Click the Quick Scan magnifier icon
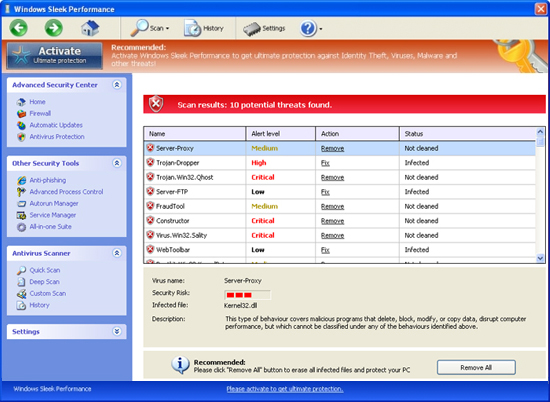The height and width of the screenshot is (402, 550). coord(21,270)
